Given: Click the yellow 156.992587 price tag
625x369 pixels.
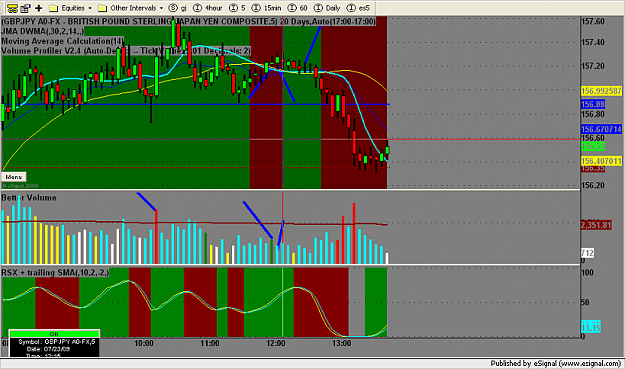Looking at the screenshot, I should coord(601,91).
